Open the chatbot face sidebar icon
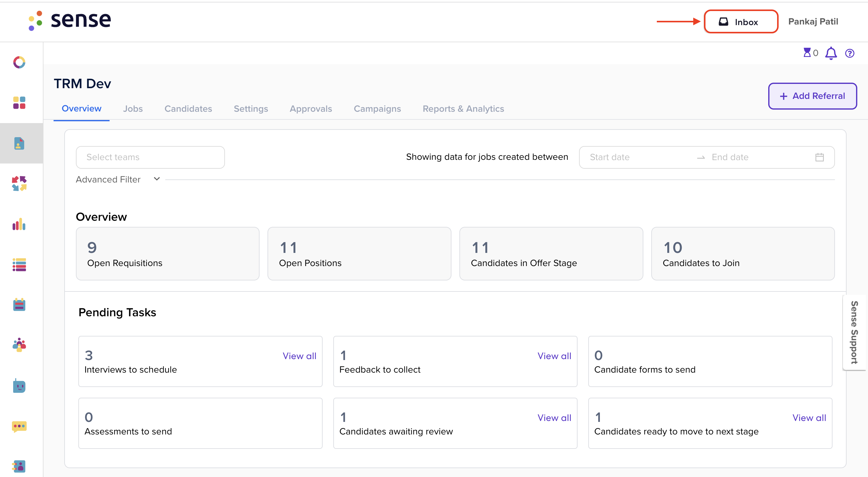 click(x=19, y=386)
